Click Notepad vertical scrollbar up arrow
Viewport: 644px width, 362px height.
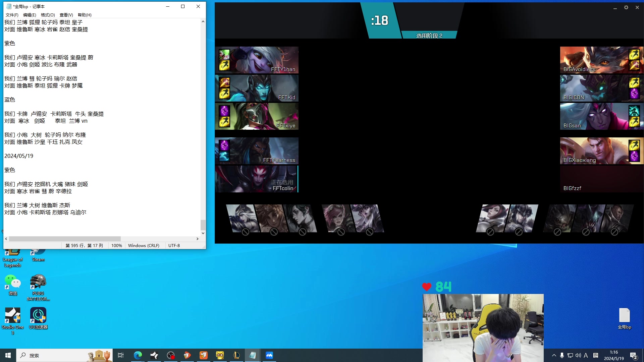(203, 21)
